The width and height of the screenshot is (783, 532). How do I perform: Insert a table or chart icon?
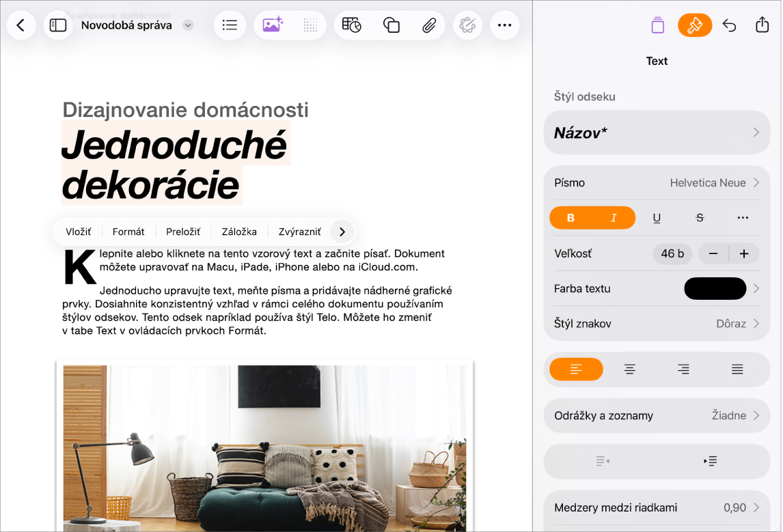click(352, 25)
